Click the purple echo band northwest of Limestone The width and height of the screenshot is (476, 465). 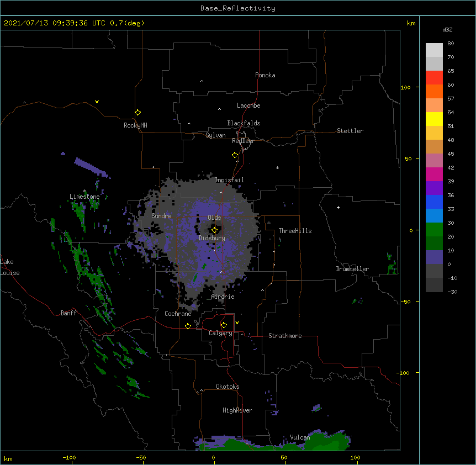(x=91, y=167)
